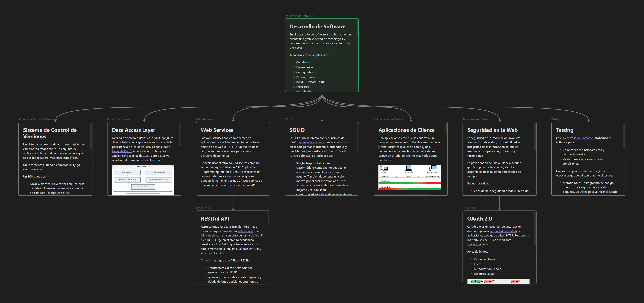Click the 'Build → release → run.' list item
The image size is (644, 303).
click(311, 82)
